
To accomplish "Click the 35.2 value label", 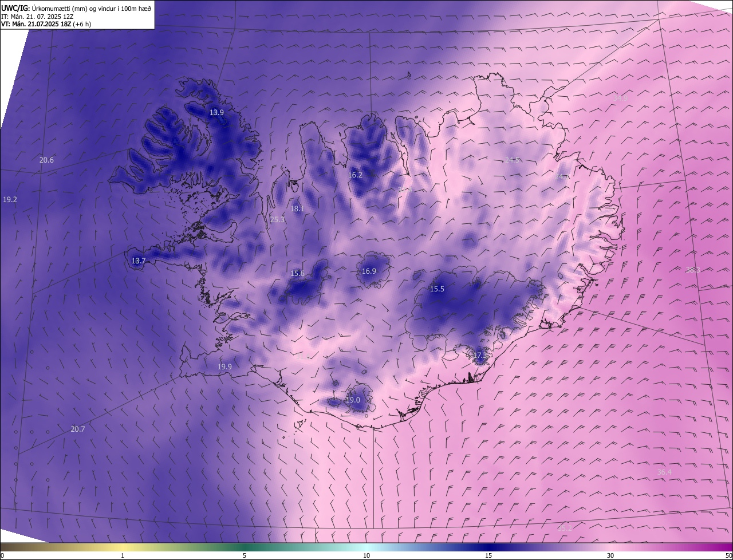I will [x=565, y=529].
